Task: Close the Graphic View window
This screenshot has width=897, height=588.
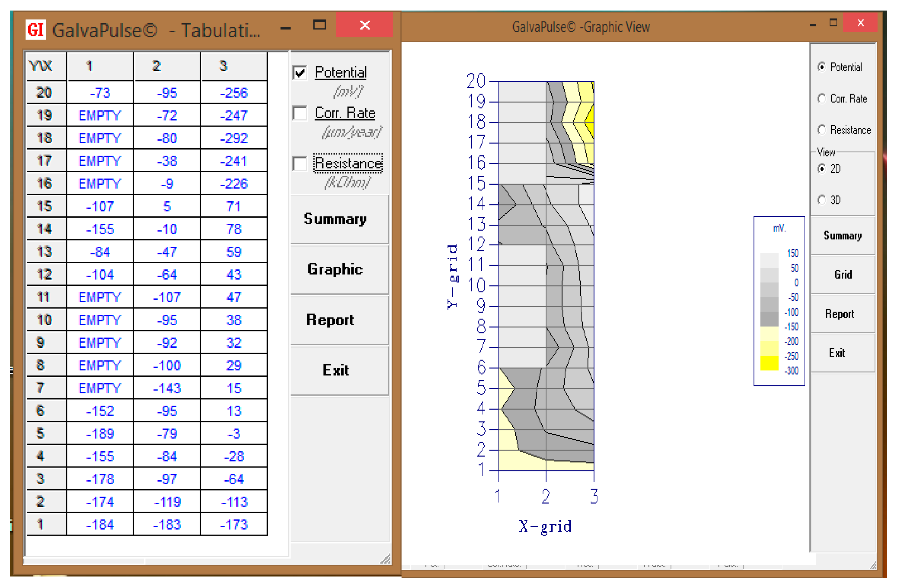Action: point(861,23)
